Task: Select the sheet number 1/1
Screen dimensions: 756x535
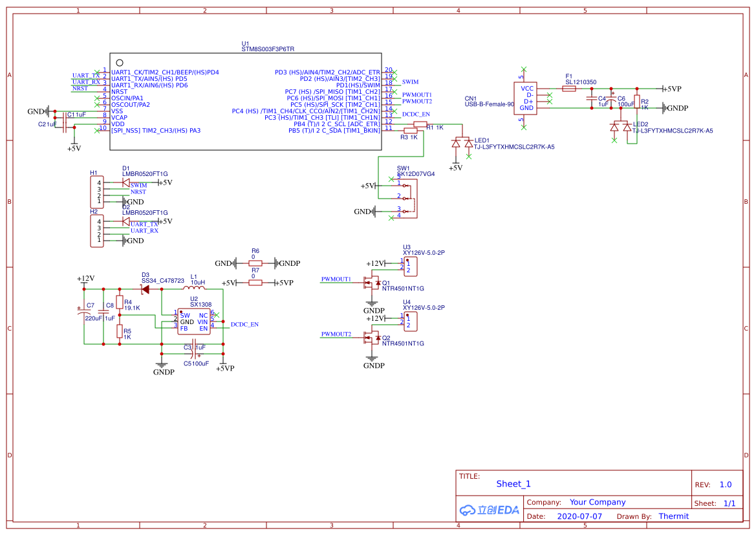Action: (729, 503)
